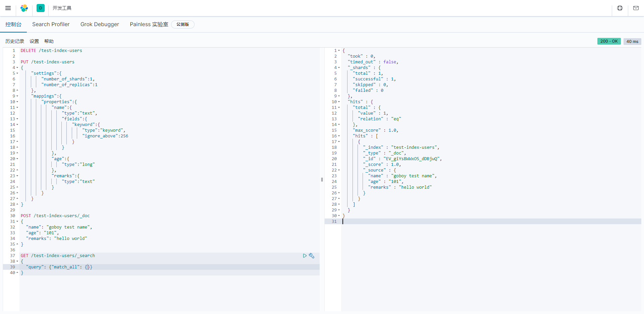Open the Painless 实验室 tab
The width and height of the screenshot is (644, 314).
click(149, 24)
